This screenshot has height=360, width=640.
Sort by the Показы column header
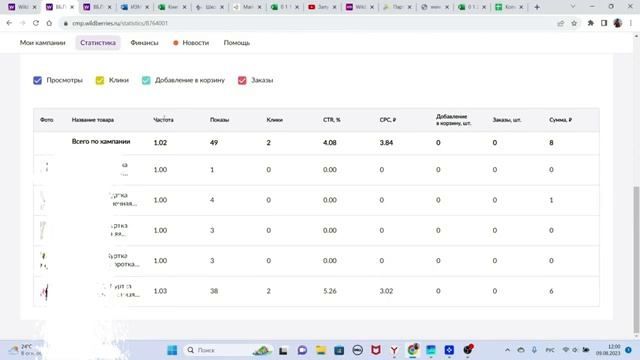(219, 120)
